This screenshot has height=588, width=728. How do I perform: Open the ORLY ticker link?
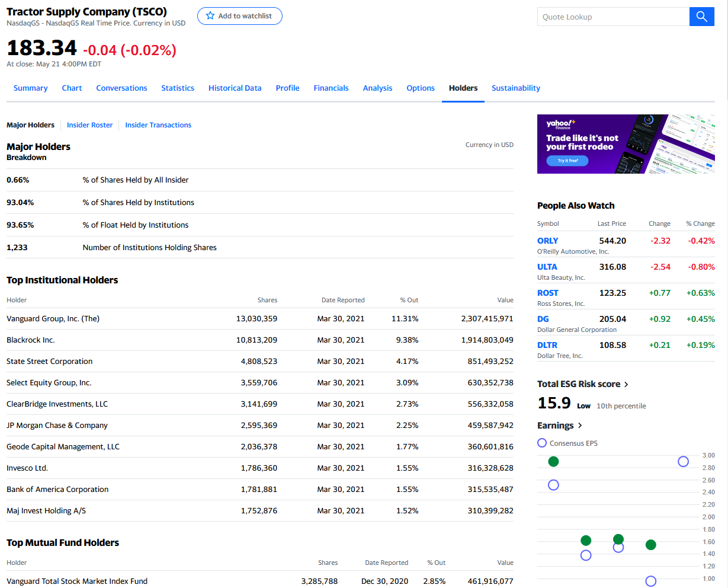coord(548,241)
